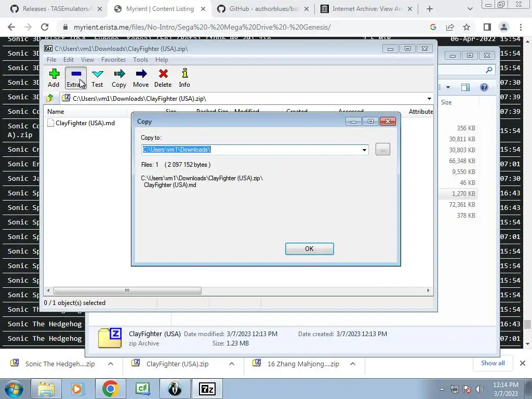The height and width of the screenshot is (399, 532).
Task: Click Chrome side panel icon
Action: click(487, 27)
